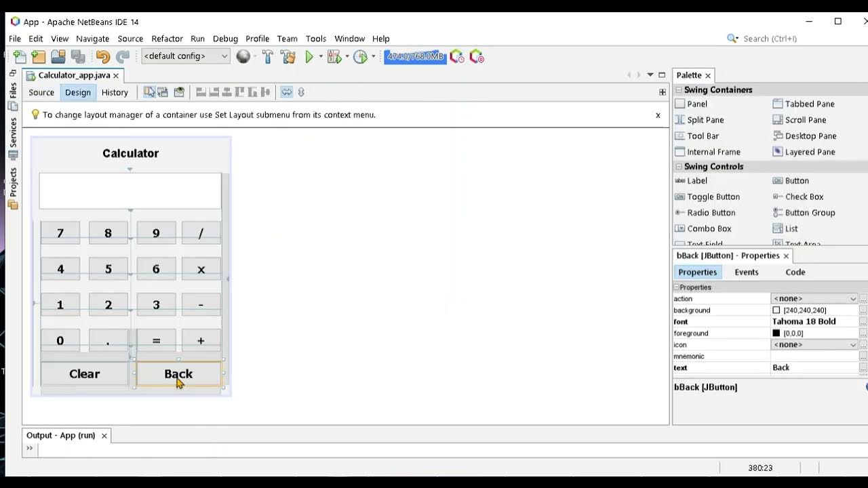Switch to the History view
This screenshot has width=868, height=488.
point(115,92)
